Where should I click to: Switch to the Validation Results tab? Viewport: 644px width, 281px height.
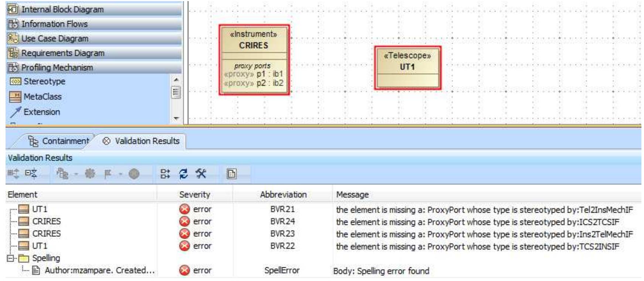pos(141,141)
